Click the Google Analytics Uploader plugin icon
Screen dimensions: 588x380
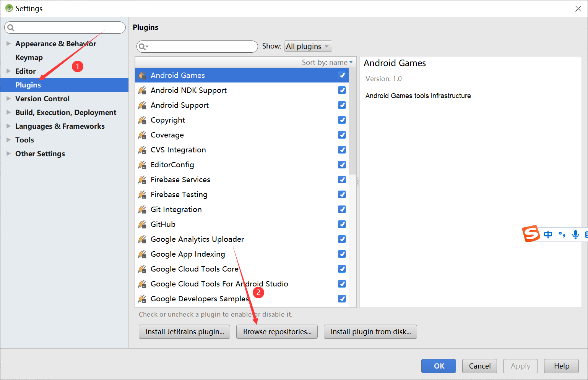click(x=142, y=239)
